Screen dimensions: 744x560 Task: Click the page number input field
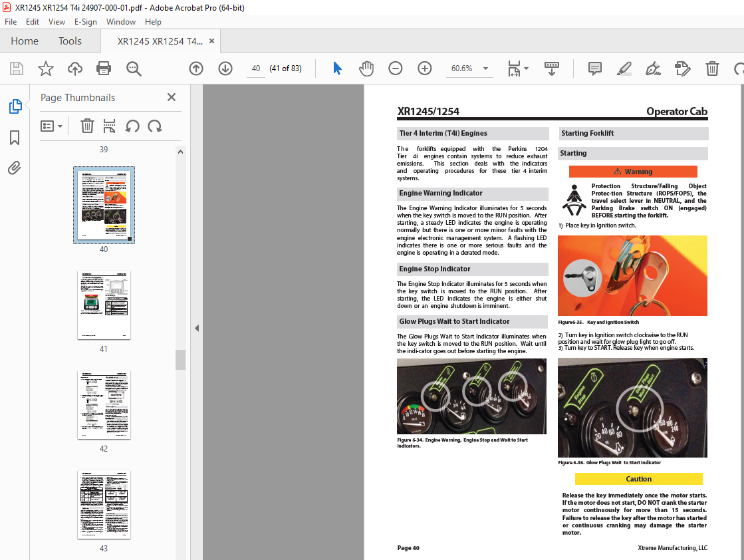256,69
